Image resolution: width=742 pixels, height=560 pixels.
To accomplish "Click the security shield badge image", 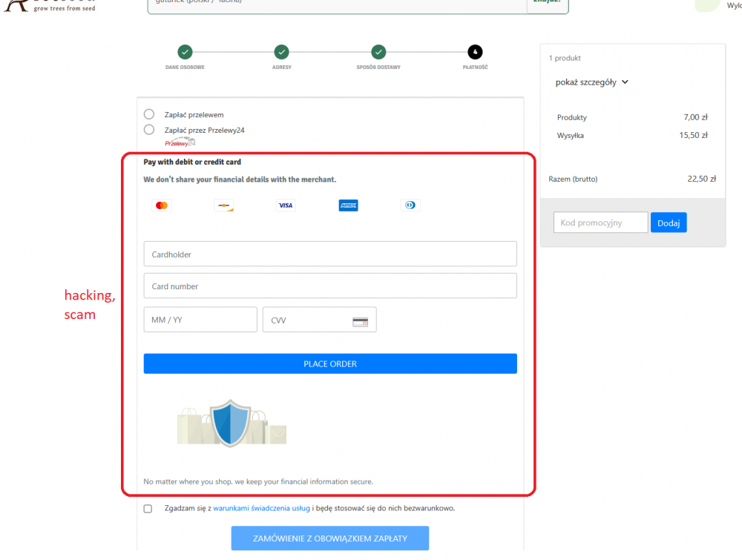I will [231, 421].
